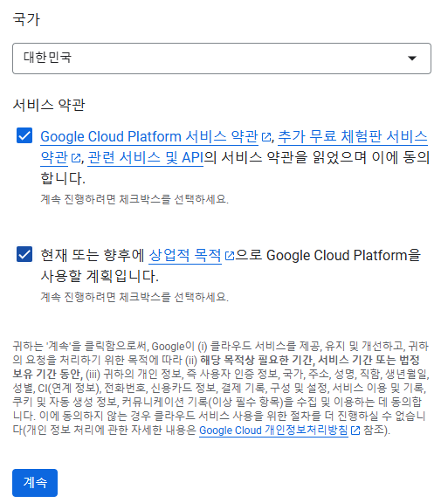Open the 관련 서비스 및 API link

pyautogui.click(x=146, y=157)
